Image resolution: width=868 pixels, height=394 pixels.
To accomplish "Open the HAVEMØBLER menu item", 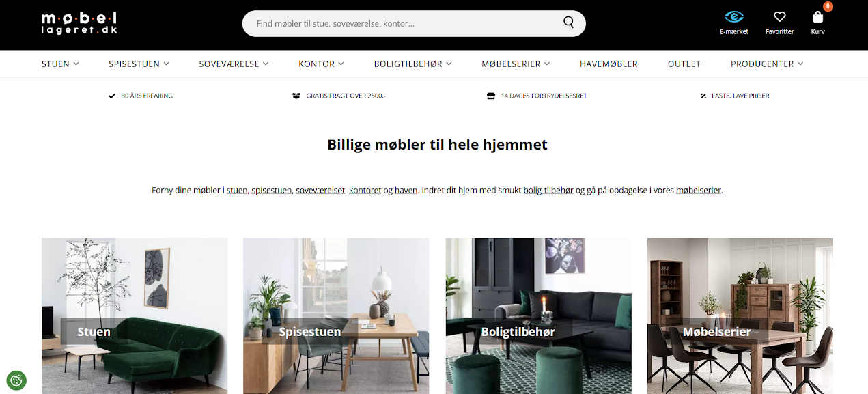I will [608, 64].
